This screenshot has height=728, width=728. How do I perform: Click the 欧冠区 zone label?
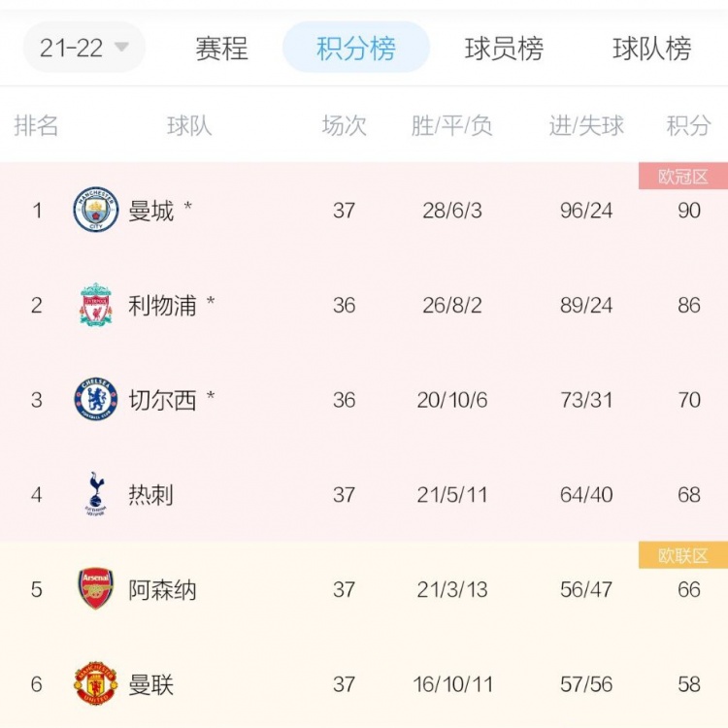683,176
